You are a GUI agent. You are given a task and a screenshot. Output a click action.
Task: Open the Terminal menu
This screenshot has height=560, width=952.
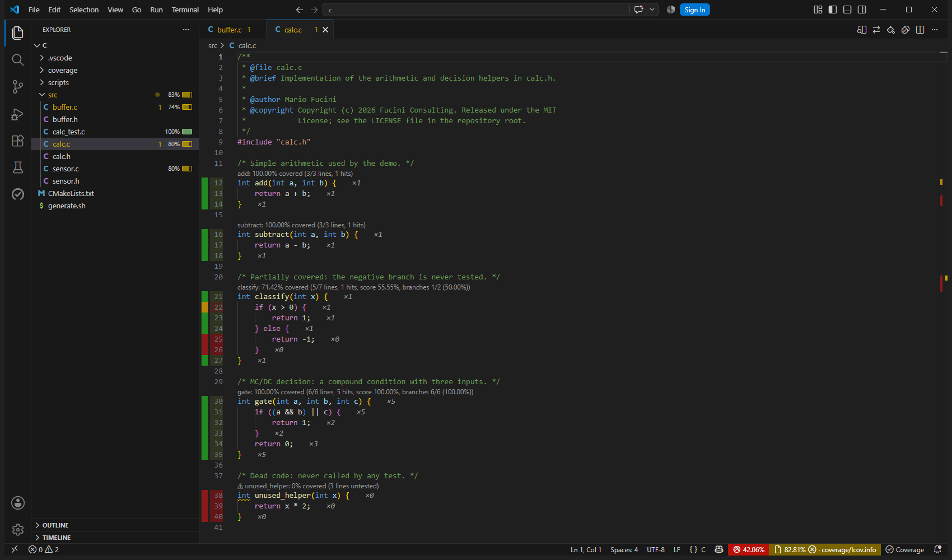(185, 10)
